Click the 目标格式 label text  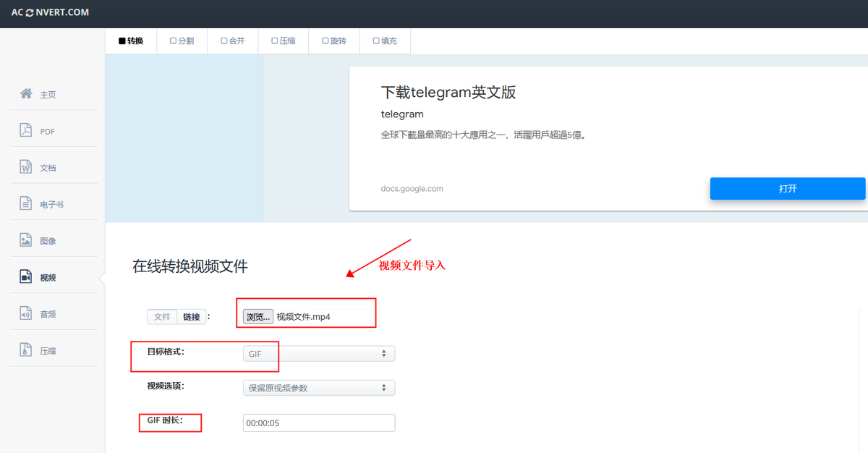[166, 351]
